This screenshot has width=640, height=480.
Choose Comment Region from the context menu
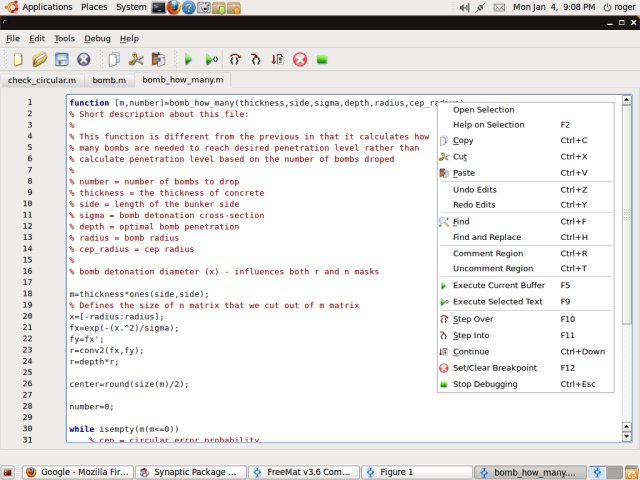click(487, 253)
